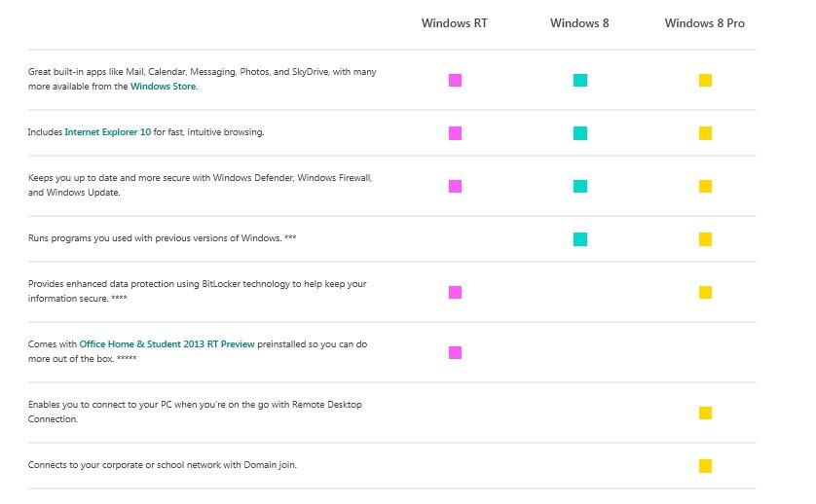Screen dimensions: 816x504
Task: Click teal square for built-in apps row
Action: [x=580, y=80]
